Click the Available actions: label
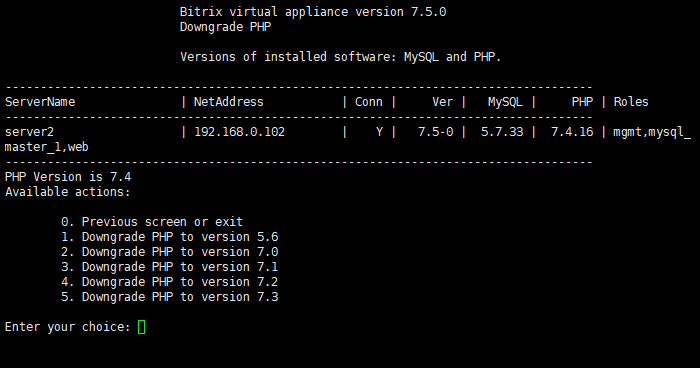Screen dimensions: 700x368 (x=67, y=192)
